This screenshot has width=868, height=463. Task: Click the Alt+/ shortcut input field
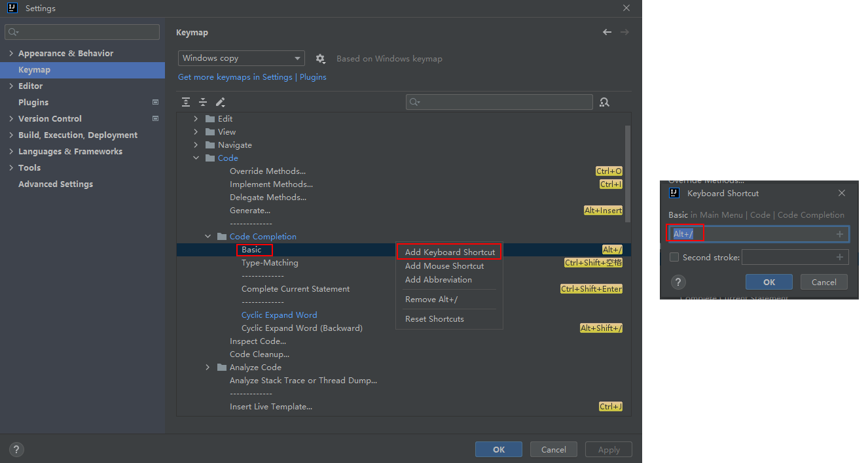point(758,234)
